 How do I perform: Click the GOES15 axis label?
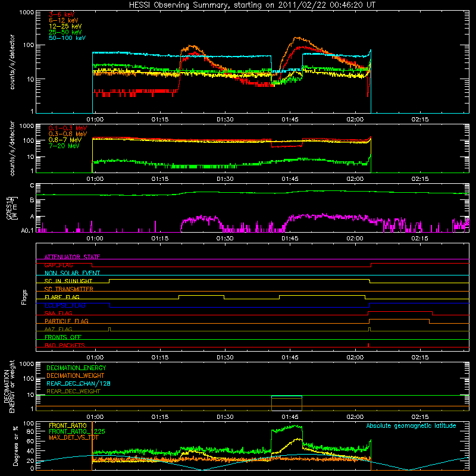[x=12, y=208]
